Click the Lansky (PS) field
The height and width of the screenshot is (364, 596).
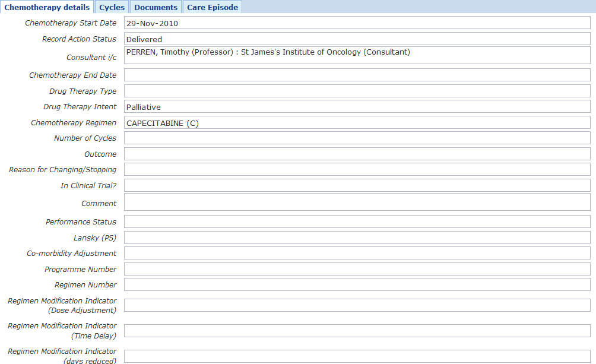(x=357, y=238)
